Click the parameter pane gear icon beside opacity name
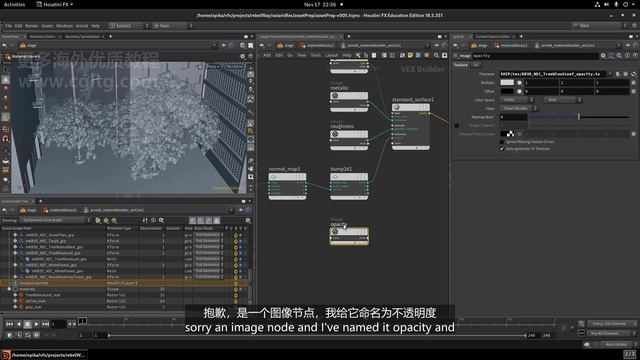640x360 pixels. point(603,56)
